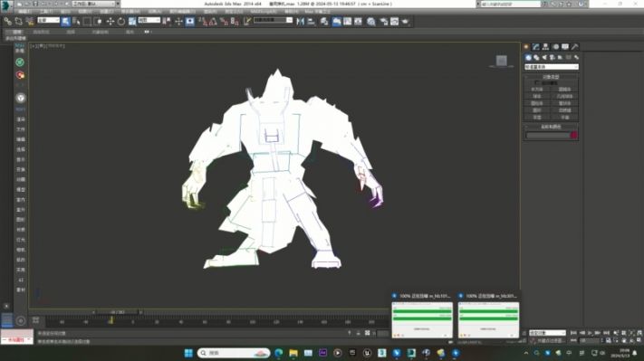Image resolution: width=644 pixels, height=361 pixels.
Task: Open the selection filter dropdown
Action: (48, 20)
